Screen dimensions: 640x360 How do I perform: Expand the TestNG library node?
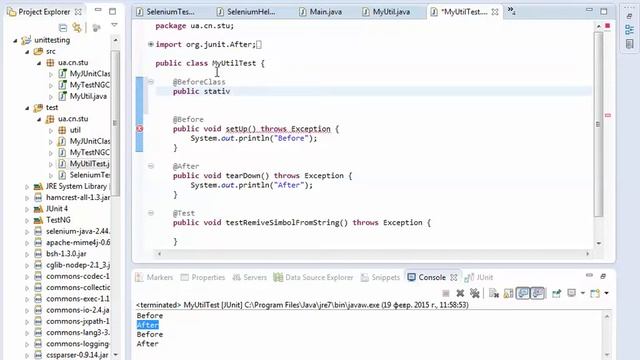[27, 220]
